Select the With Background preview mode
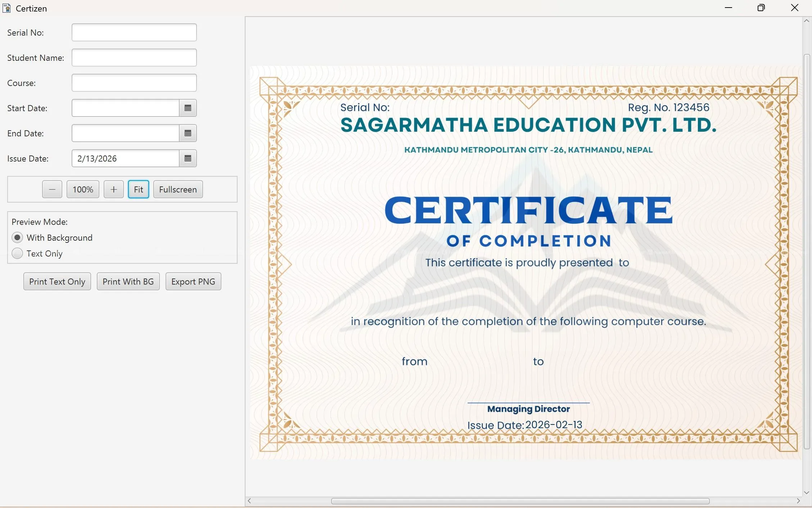This screenshot has width=812, height=508. [17, 238]
